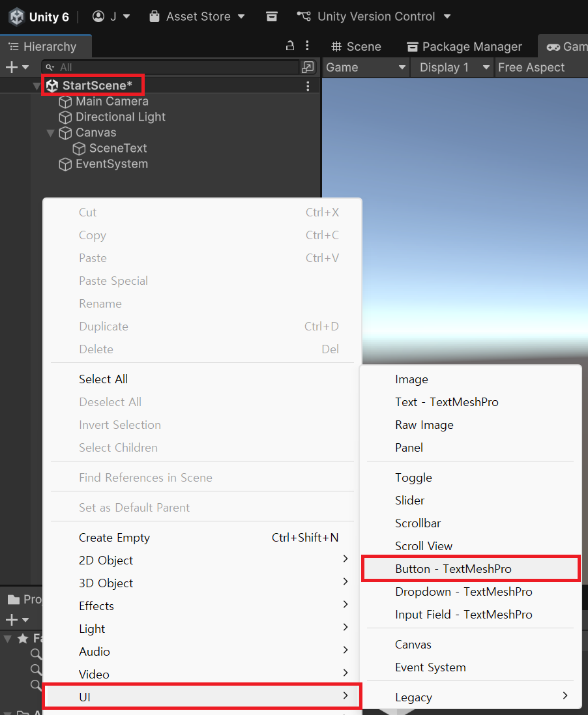Choose Canvas from the UI submenu
The height and width of the screenshot is (715, 588).
pos(470,645)
